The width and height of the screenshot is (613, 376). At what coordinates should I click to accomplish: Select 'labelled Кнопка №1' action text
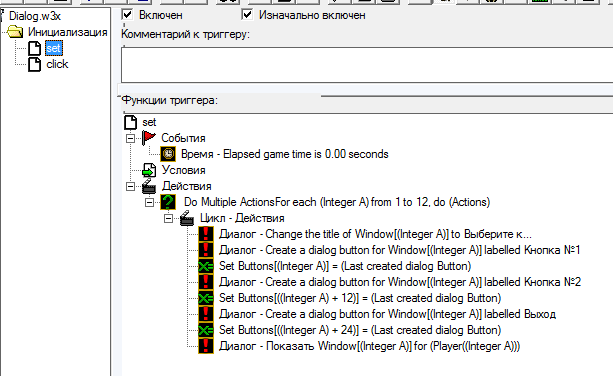coord(400,250)
